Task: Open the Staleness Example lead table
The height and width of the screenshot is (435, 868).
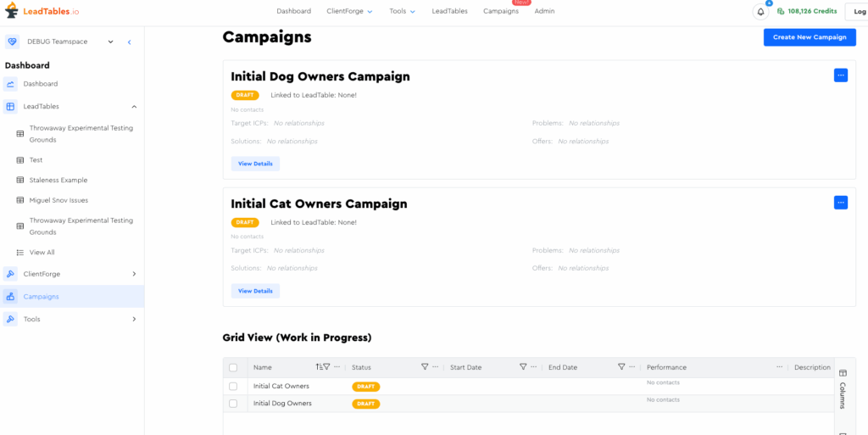Action: [x=58, y=181]
